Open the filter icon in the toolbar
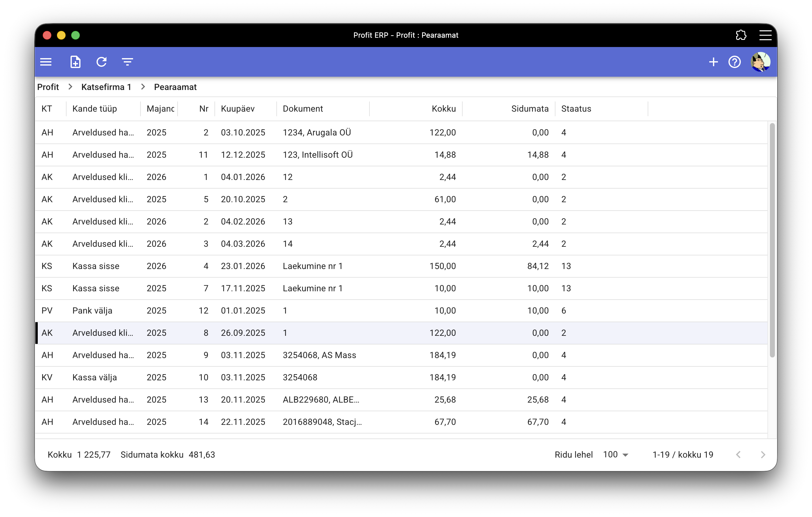The image size is (812, 517). (x=127, y=62)
